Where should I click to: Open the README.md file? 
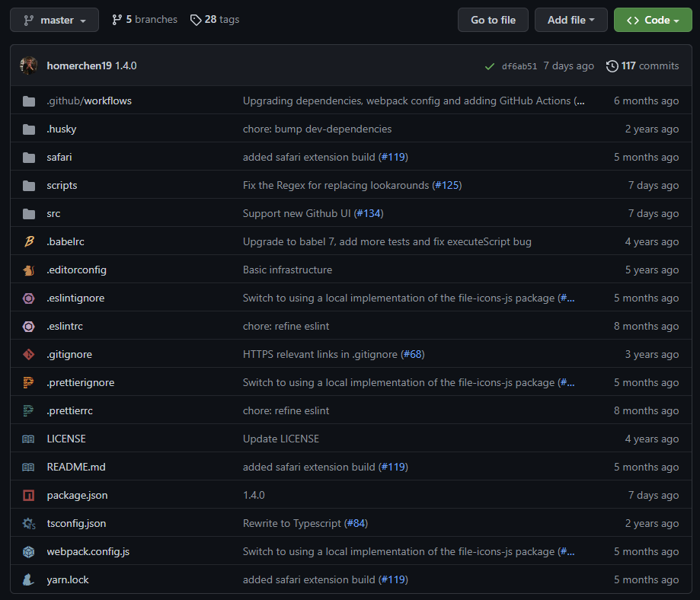pos(76,467)
